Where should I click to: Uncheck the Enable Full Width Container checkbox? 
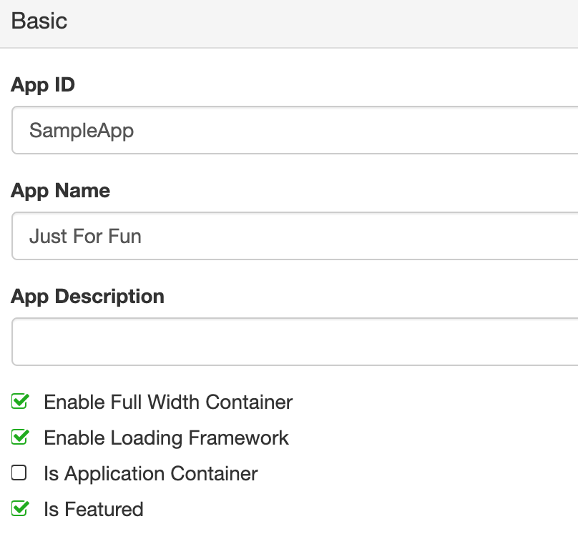[19, 402]
